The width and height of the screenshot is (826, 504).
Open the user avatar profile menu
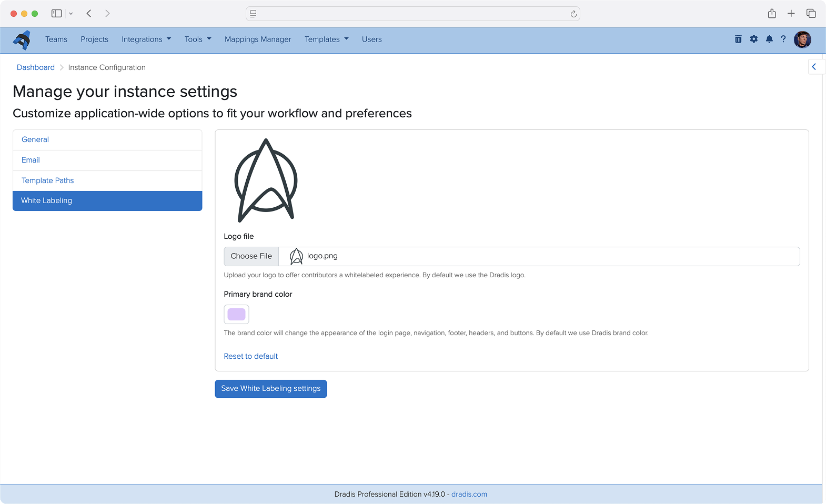[802, 39]
